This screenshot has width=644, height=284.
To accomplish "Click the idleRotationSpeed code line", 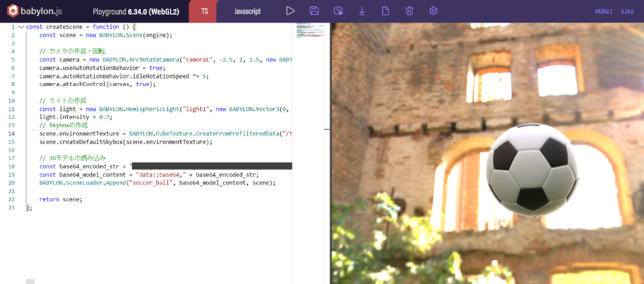I will (124, 76).
